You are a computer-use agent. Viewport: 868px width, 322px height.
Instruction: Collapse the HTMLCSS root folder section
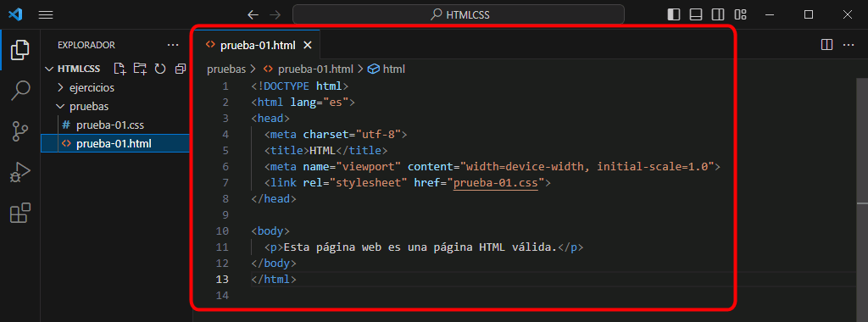(73, 69)
